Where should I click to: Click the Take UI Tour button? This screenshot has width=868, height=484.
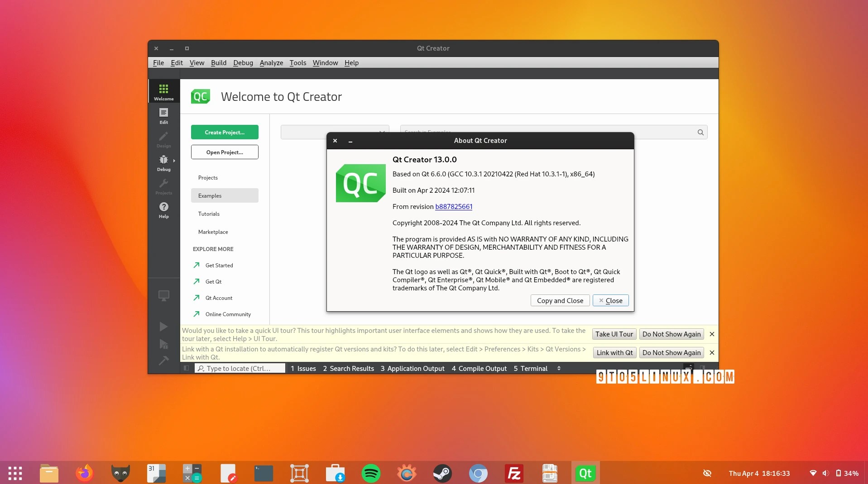(614, 334)
